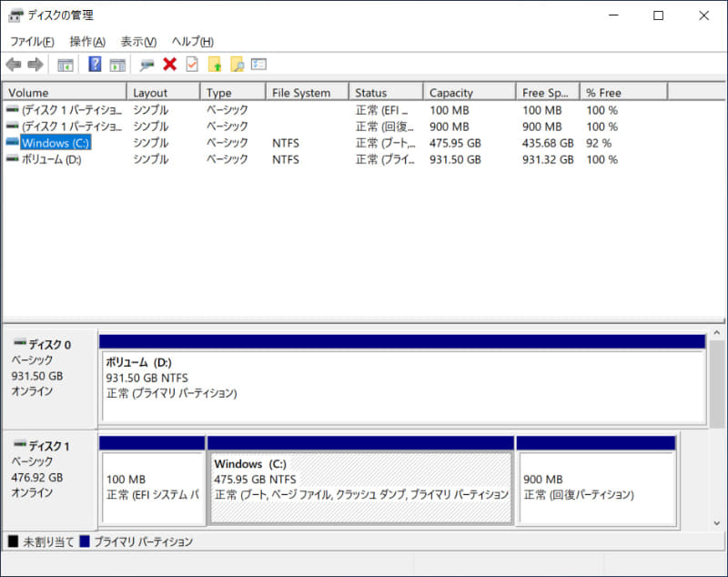Delete the volume with the red X icon
728x577 pixels.
point(170,64)
